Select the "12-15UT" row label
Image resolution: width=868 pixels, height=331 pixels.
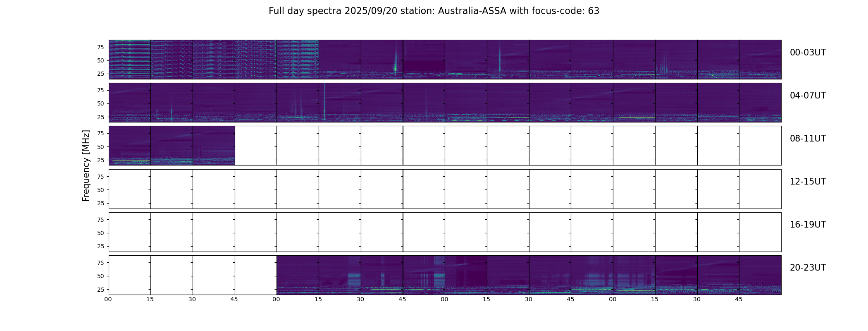(x=807, y=182)
